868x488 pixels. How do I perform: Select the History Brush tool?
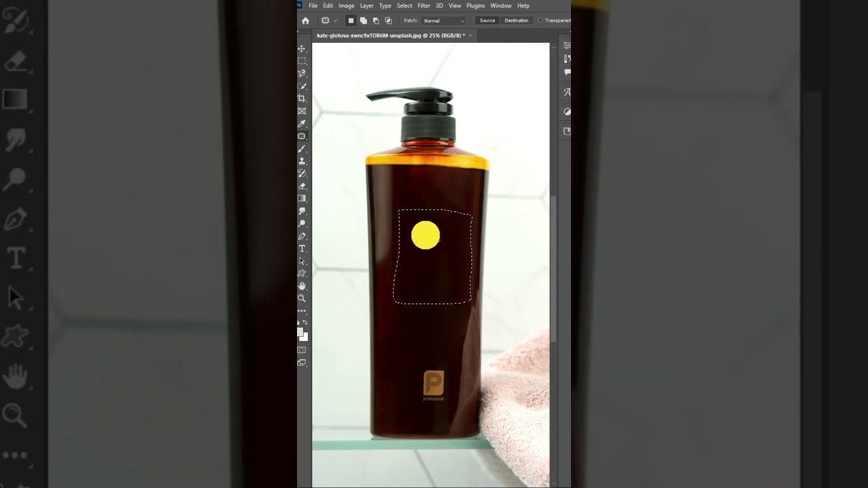[x=302, y=174]
